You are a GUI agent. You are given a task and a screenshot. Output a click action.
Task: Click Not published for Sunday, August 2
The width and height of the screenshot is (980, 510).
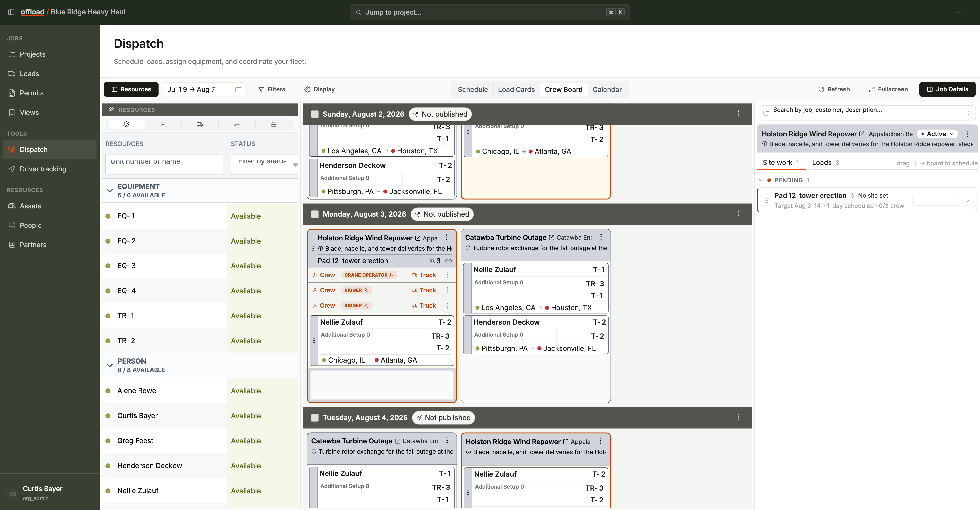[440, 114]
